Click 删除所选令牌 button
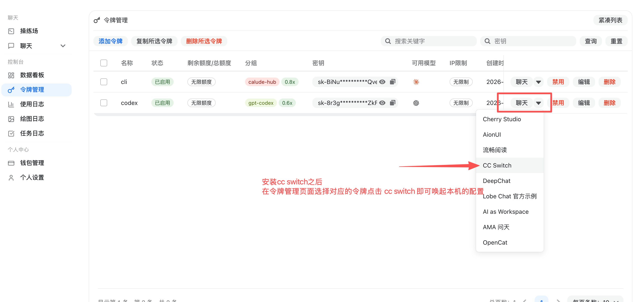The height and width of the screenshot is (302, 644). tap(204, 41)
